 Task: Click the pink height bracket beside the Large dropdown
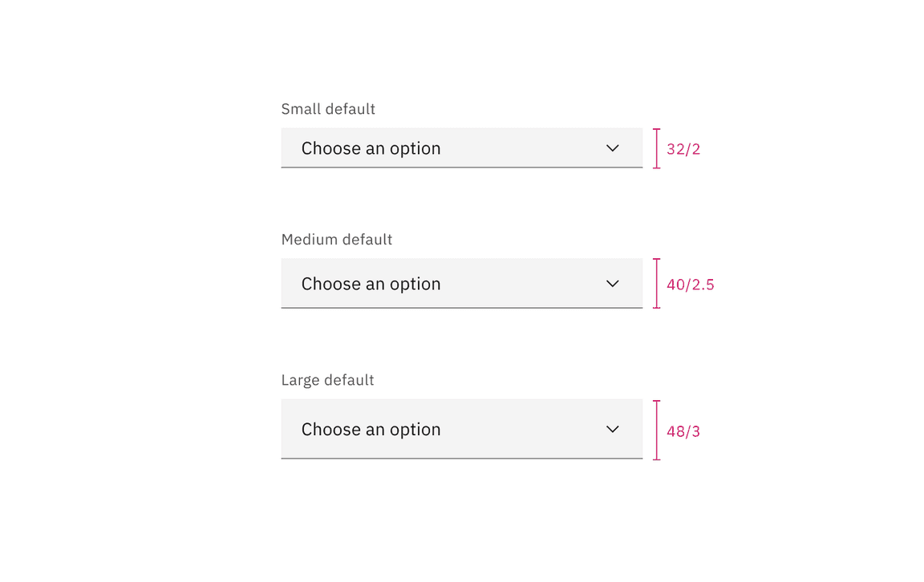point(656,430)
